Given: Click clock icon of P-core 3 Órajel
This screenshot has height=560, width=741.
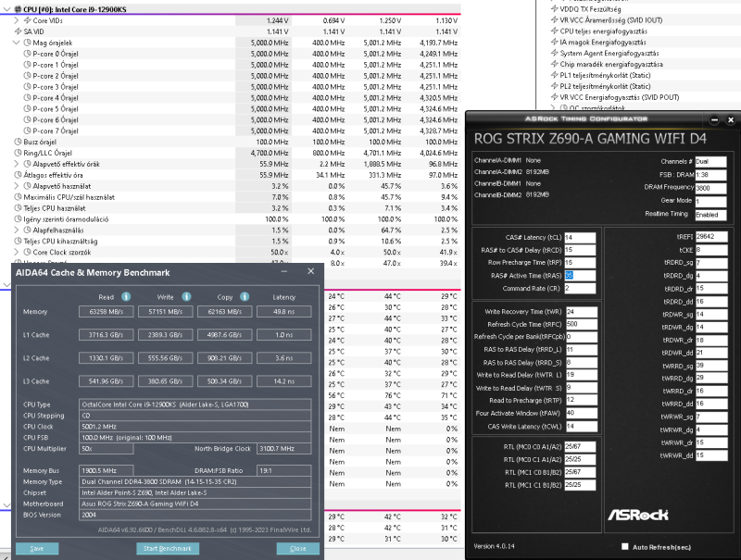Looking at the screenshot, I should pyautogui.click(x=28, y=87).
